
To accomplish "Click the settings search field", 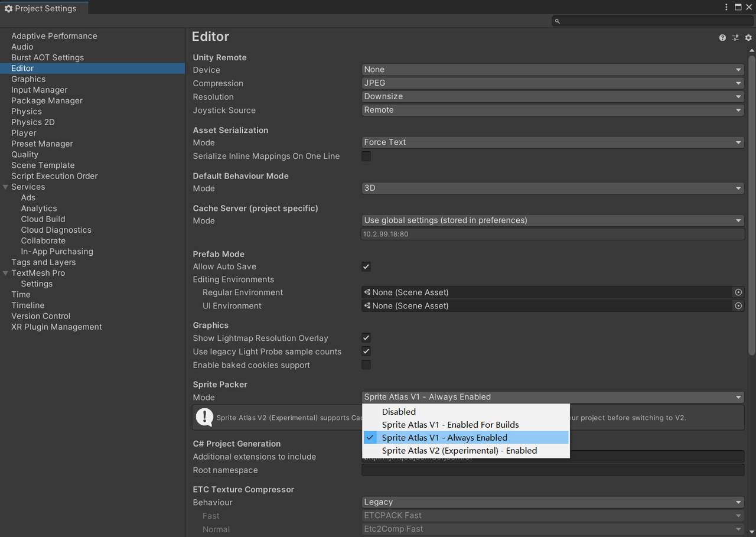I will (x=653, y=21).
